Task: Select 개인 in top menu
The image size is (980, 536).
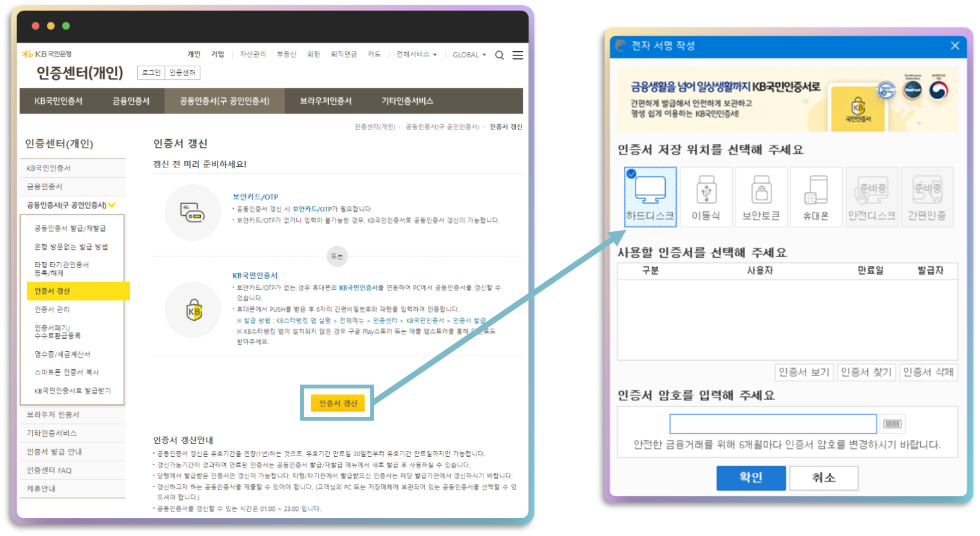Action: click(x=194, y=54)
